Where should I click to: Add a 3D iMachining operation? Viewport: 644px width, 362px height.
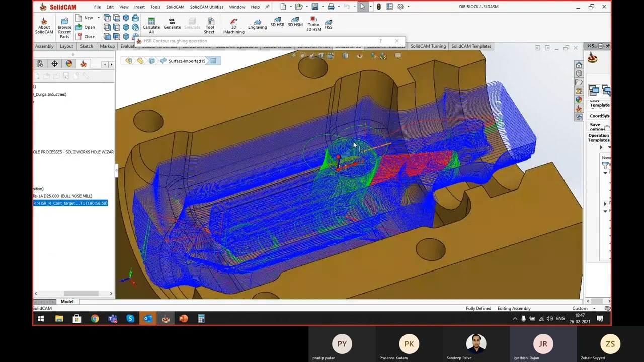[x=234, y=26]
